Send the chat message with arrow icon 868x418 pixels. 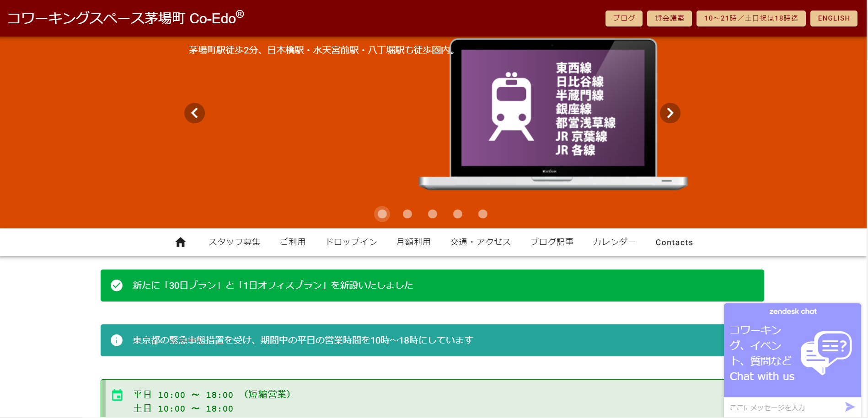[850, 407]
